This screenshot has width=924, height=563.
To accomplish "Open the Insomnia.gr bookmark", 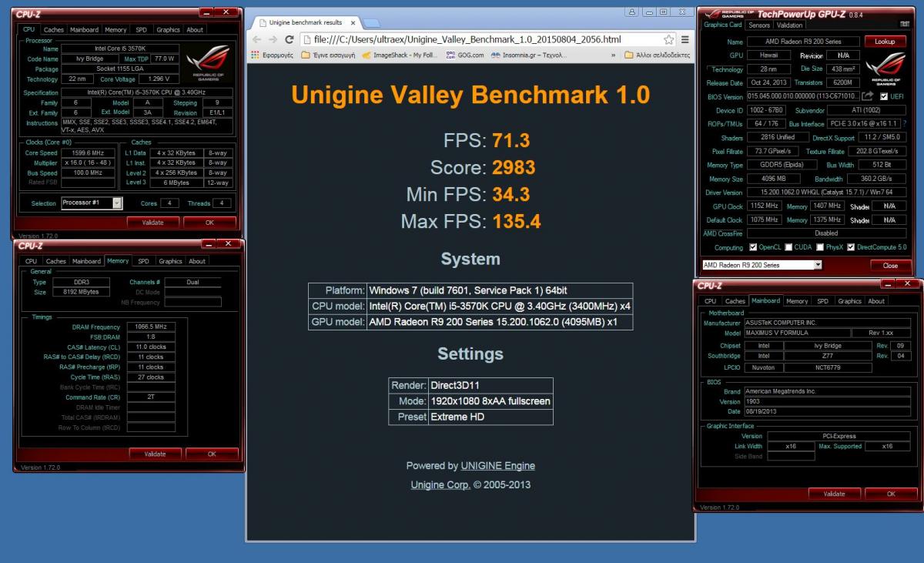I will 528,55.
